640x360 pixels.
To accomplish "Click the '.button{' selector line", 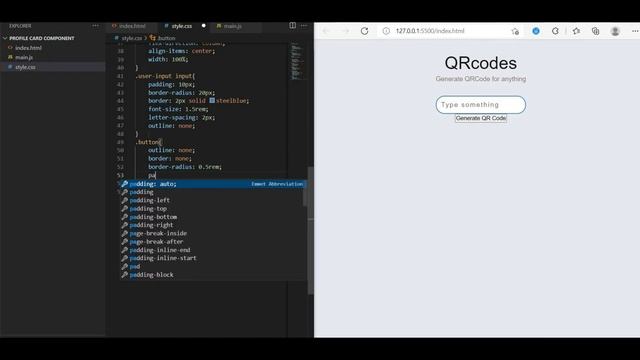I will (149, 142).
